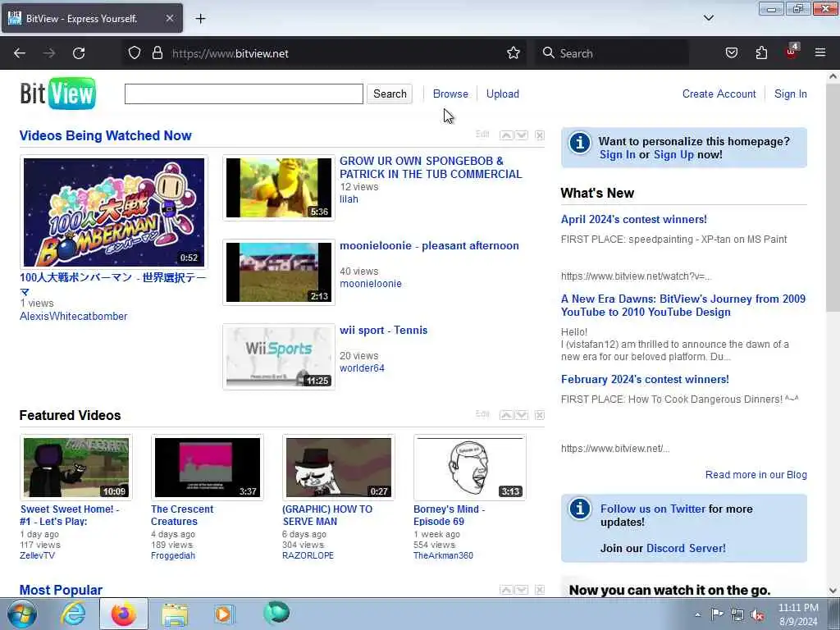Visit the AlexisWhitecatbomber channel link
The width and height of the screenshot is (840, 630).
tap(73, 316)
